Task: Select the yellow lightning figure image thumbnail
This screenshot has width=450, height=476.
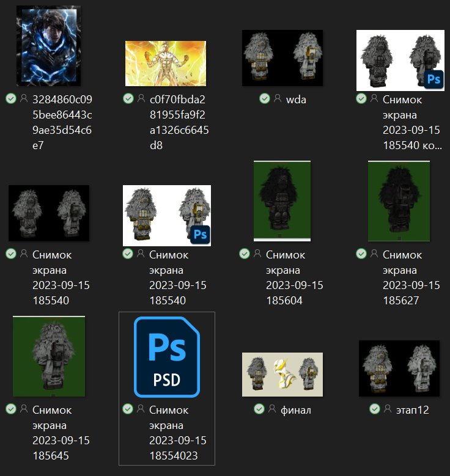Action: [166, 63]
